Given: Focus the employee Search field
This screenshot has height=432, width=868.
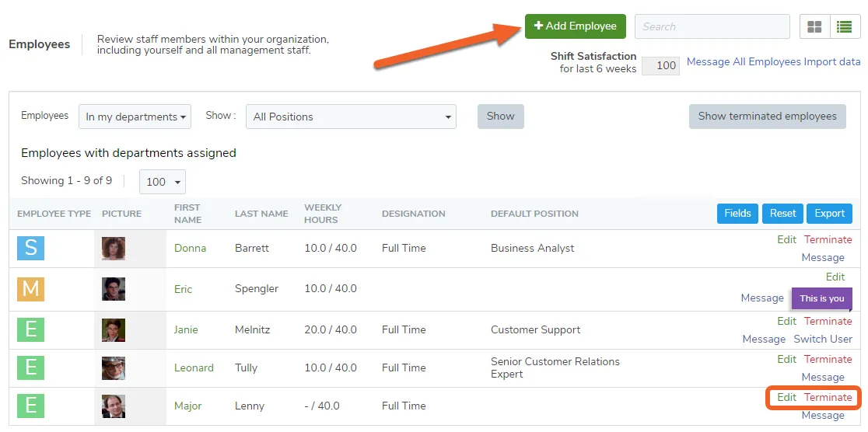Looking at the screenshot, I should point(712,26).
